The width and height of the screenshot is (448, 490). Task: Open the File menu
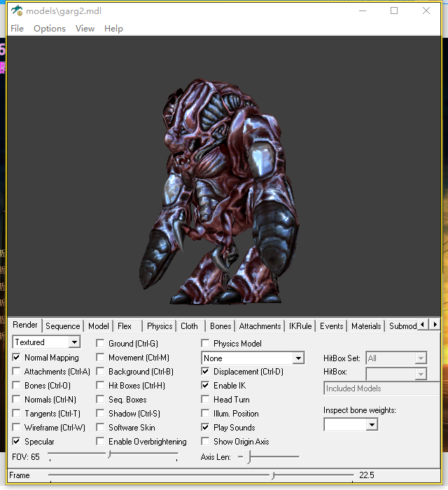[17, 29]
